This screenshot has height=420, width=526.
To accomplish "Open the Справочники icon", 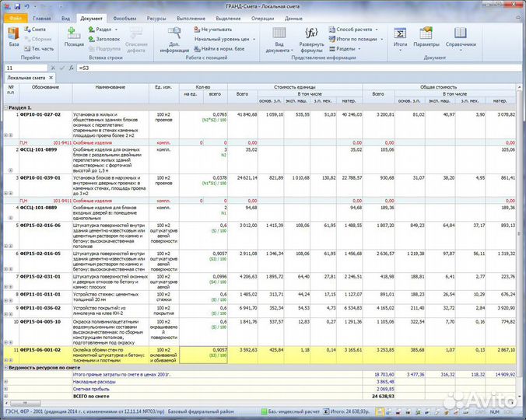I will pyautogui.click(x=461, y=37).
